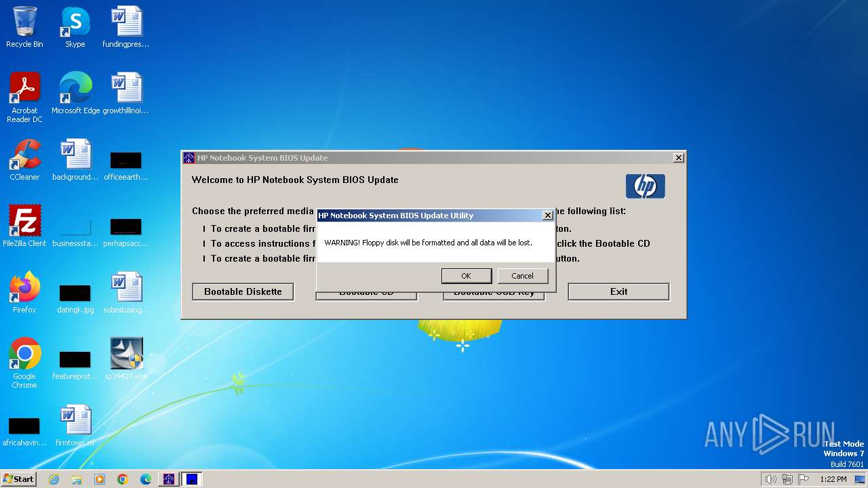Select the Google Chrome desktop shortcut
This screenshot has height=488, width=868.
(x=24, y=363)
